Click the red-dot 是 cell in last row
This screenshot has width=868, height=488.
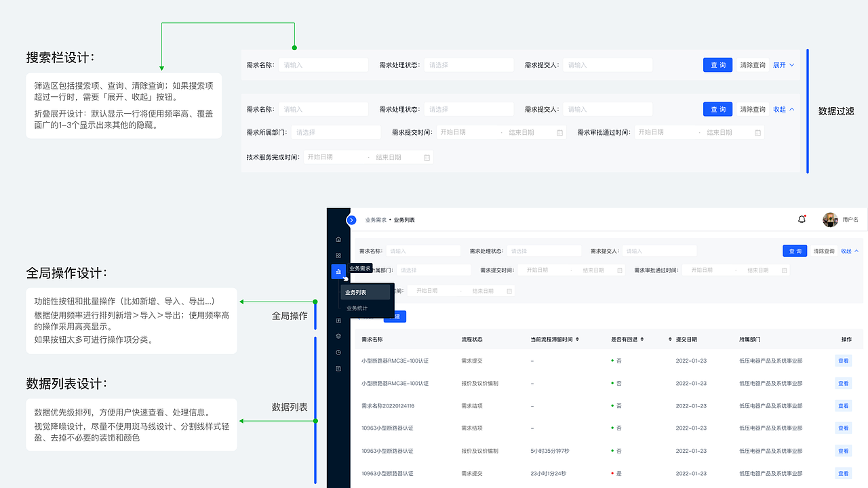616,473
